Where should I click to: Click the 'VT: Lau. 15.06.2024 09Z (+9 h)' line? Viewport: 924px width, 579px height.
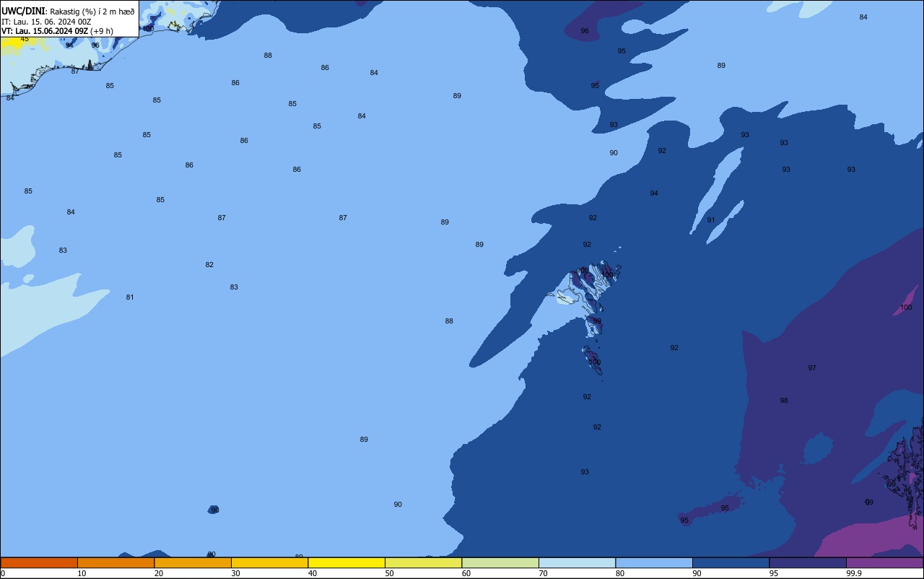[x=57, y=30]
